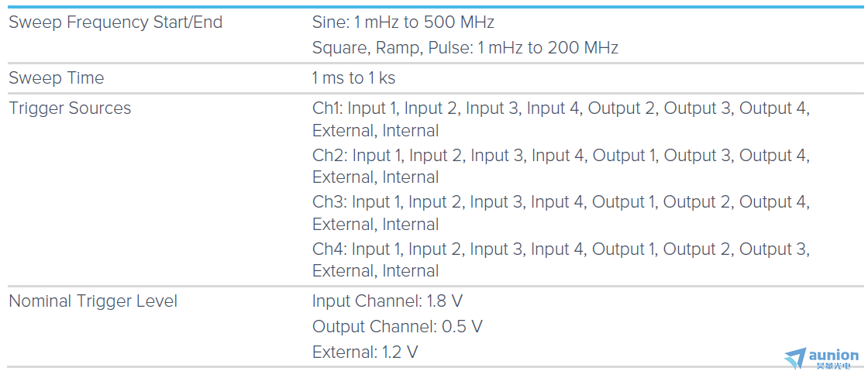The width and height of the screenshot is (868, 378).
Task: Click External, Internal text under Ch1
Action: [x=375, y=131]
